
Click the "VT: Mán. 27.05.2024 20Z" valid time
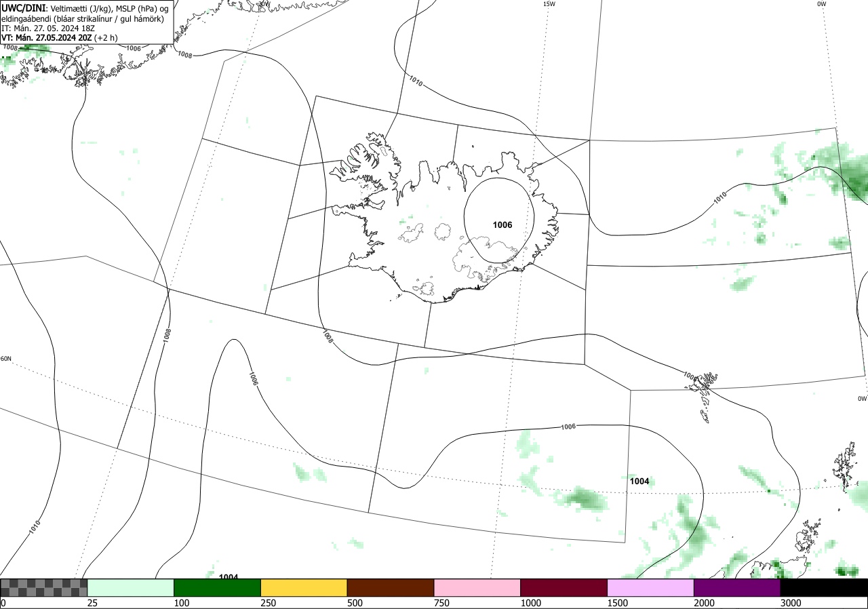[47, 38]
